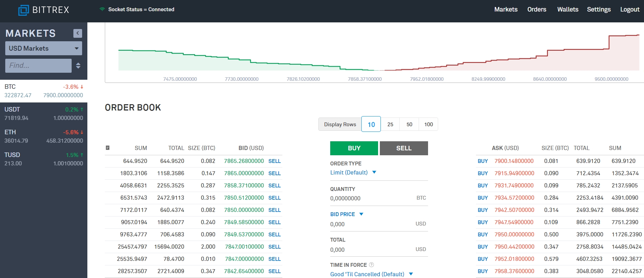Open the Bid Price dropdown arrow
Screen dimensions: 644x278
pyautogui.click(x=361, y=214)
